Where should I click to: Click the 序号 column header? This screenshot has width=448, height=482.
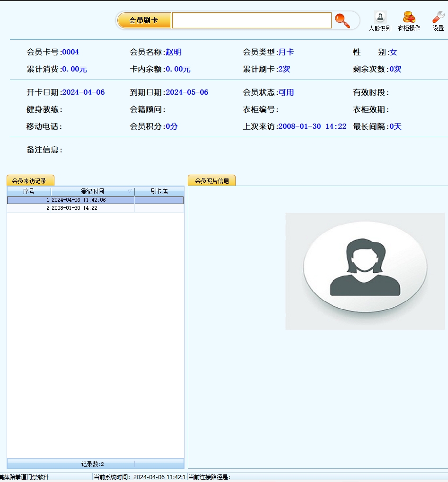(29, 192)
